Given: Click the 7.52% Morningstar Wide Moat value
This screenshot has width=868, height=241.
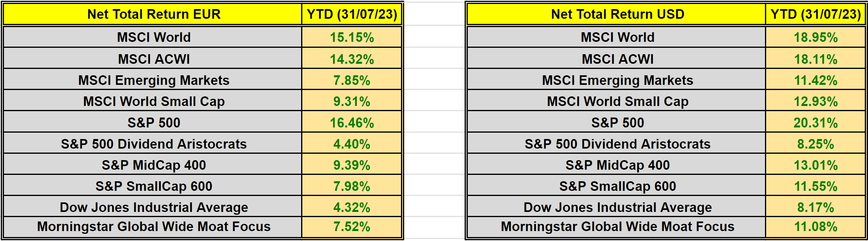Looking at the screenshot, I should 352,227.
